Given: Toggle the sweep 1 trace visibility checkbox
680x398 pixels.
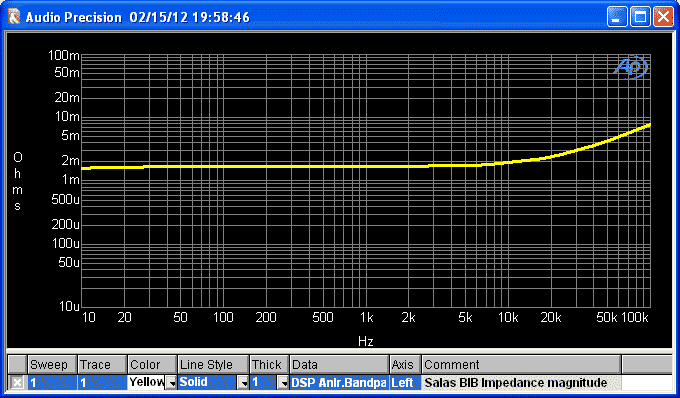Looking at the screenshot, I should click(17, 382).
